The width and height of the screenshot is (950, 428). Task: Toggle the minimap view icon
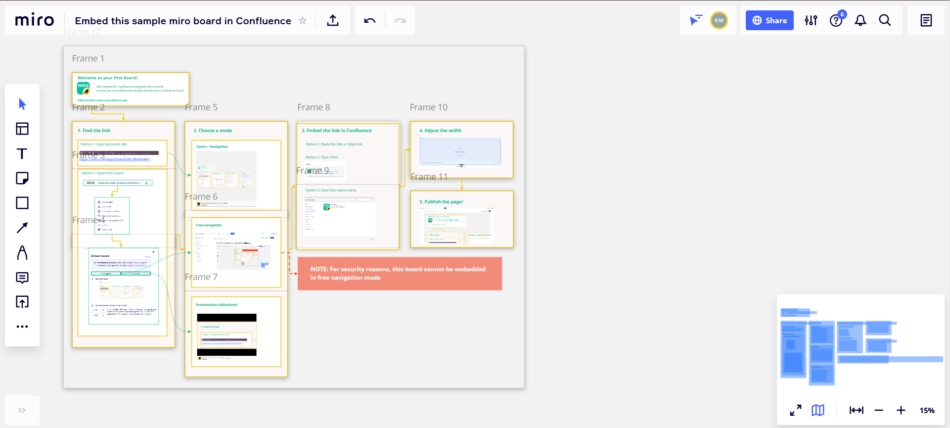click(x=818, y=410)
